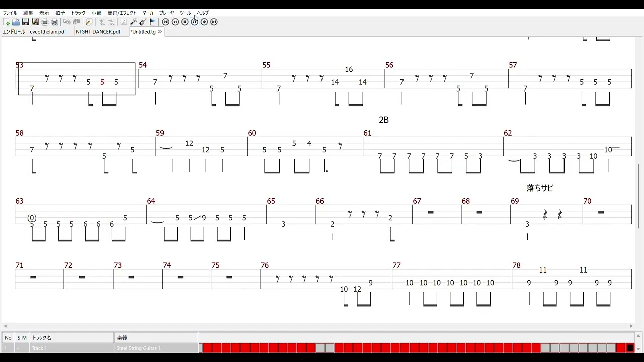The height and width of the screenshot is (362, 644).
Task: Click the remove track toolbar icon
Action: pyautogui.click(x=111, y=22)
